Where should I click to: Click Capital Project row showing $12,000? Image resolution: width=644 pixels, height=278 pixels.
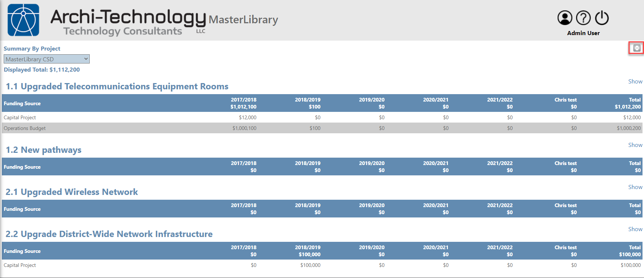(20, 117)
